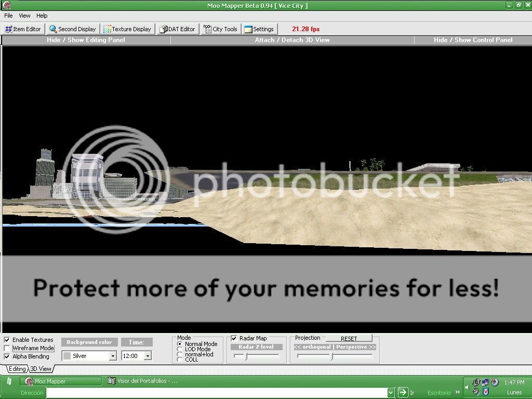Toggle the Radar Map checkbox
532x399 pixels.
pos(234,338)
